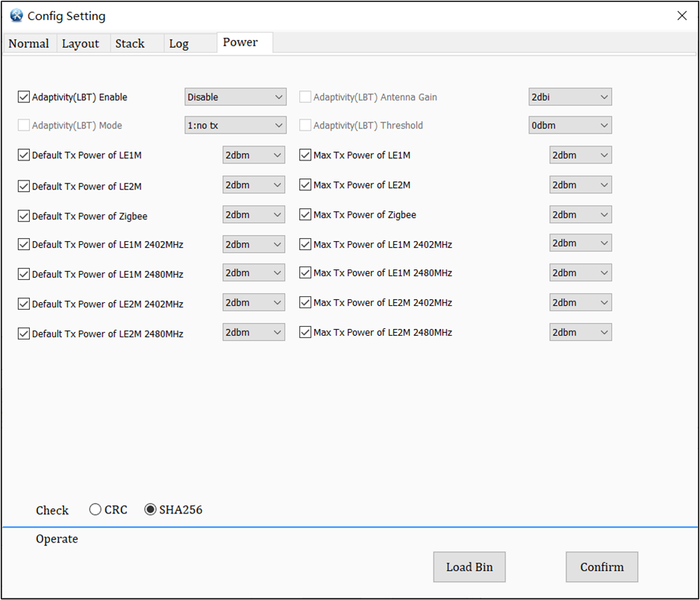The height and width of the screenshot is (600, 700).
Task: Go to the Stack tab
Action: click(130, 43)
